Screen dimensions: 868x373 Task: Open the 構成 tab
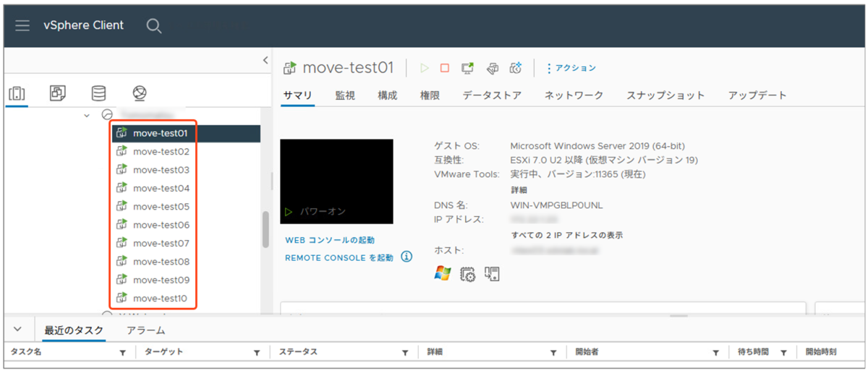pyautogui.click(x=388, y=95)
